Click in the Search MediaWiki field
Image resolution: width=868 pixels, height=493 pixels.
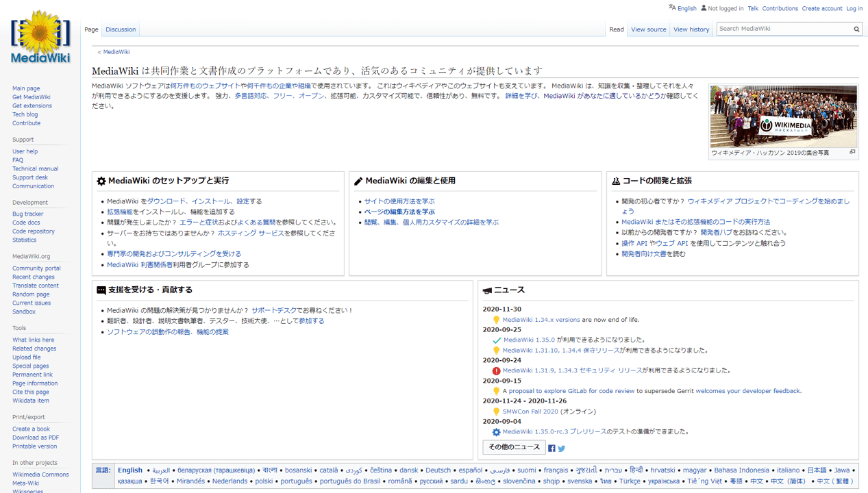coord(783,29)
